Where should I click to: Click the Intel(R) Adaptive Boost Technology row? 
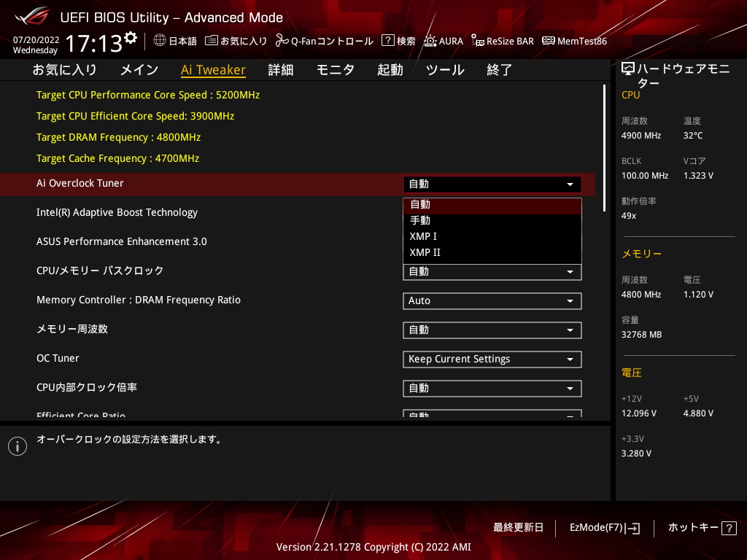(x=298, y=213)
